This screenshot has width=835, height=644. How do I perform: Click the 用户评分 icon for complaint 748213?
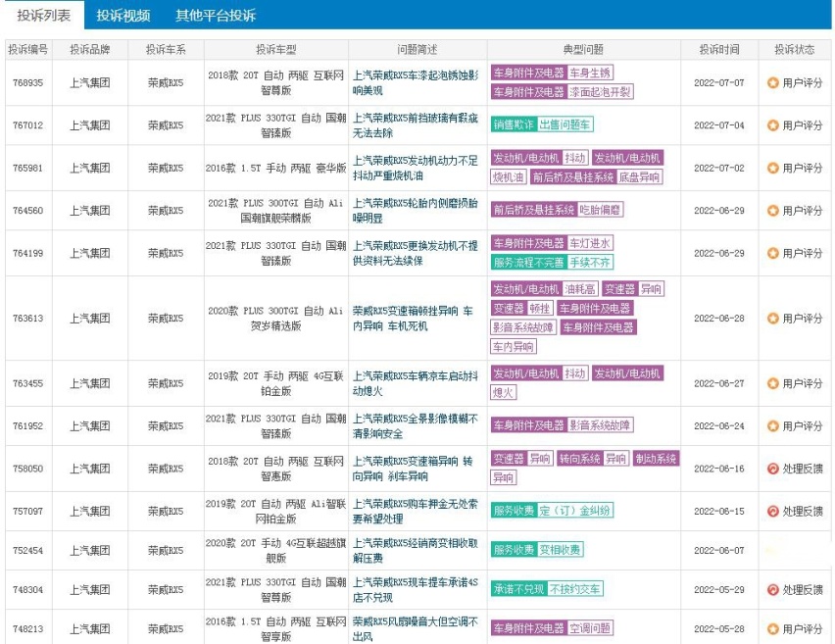[x=772, y=628]
